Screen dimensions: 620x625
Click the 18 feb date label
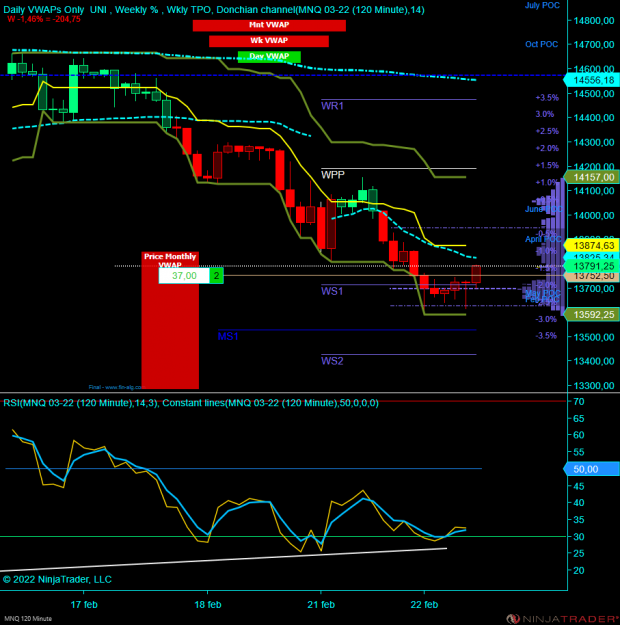(x=208, y=604)
